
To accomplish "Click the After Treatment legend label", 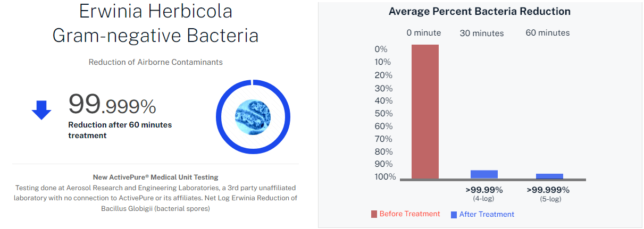I will (x=487, y=215).
